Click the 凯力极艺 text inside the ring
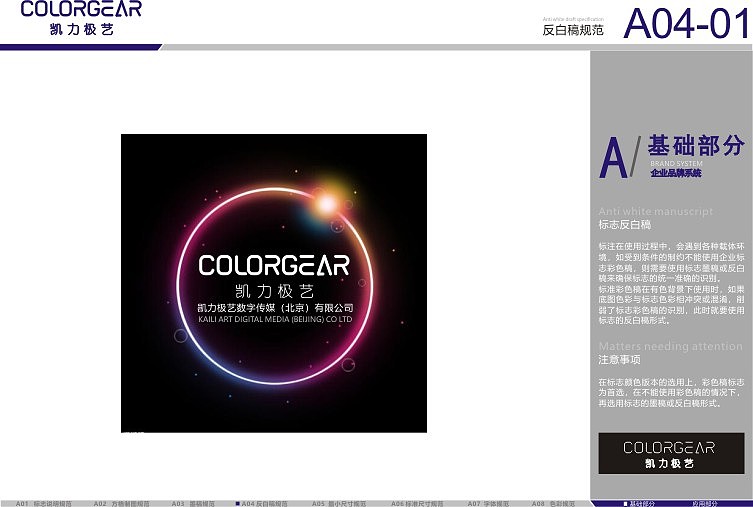Viewport: 753px width, 507px height. click(275, 291)
